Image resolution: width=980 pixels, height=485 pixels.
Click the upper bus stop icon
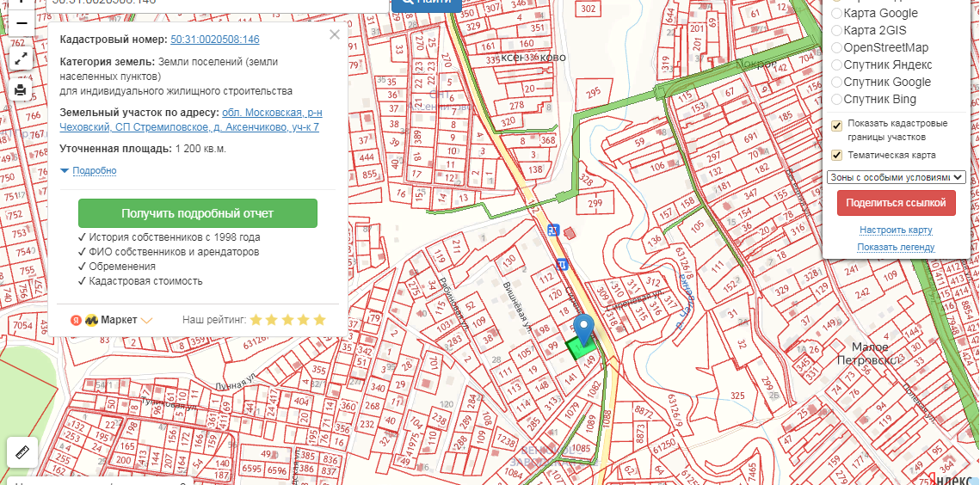(553, 230)
